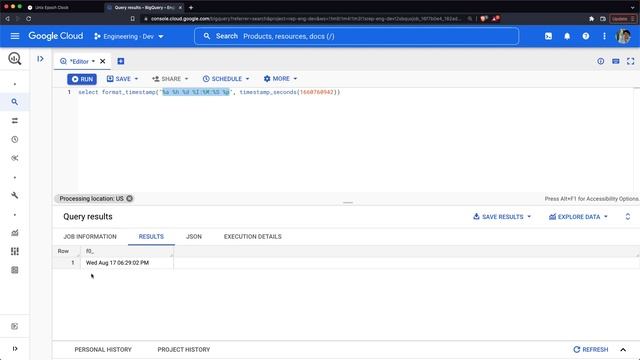Open the Editor tab dropdown arrow
This screenshot has width=640, height=360.
93,61
